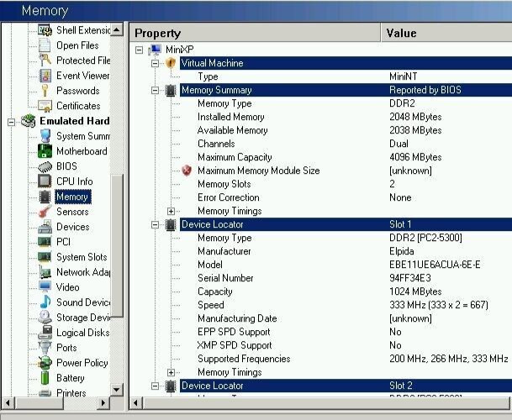
Task: Click property pane horizontal scroll left arrow
Action: click(x=136, y=403)
